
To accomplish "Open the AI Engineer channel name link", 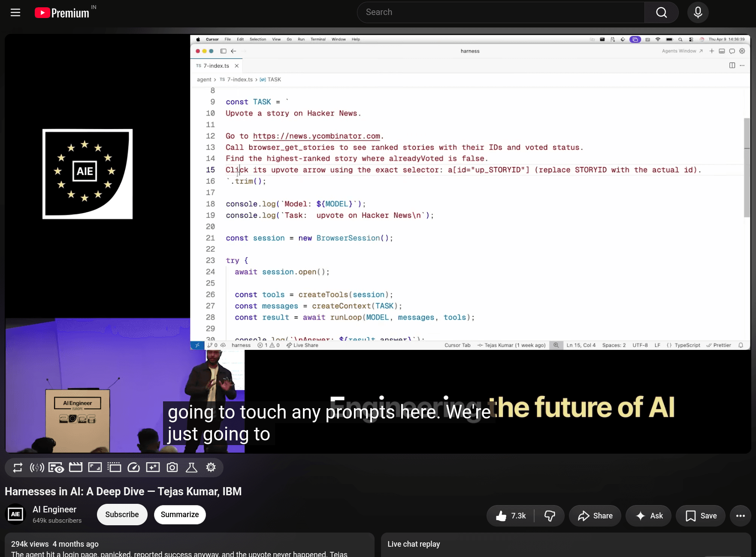I will [x=54, y=509].
